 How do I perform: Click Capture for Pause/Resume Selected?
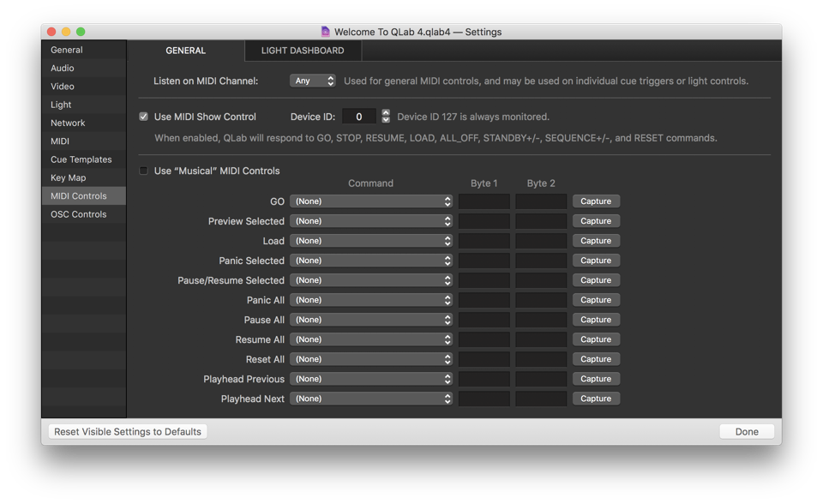596,280
